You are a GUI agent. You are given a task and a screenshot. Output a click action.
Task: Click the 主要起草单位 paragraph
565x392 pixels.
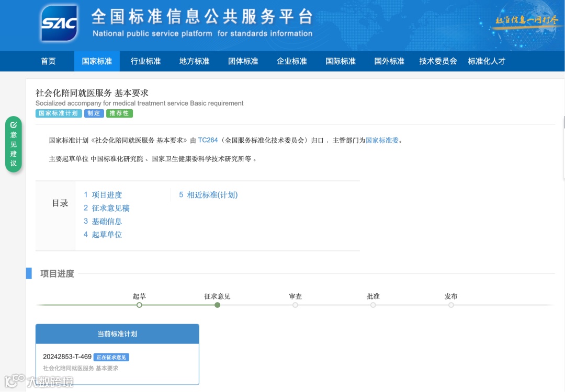153,159
